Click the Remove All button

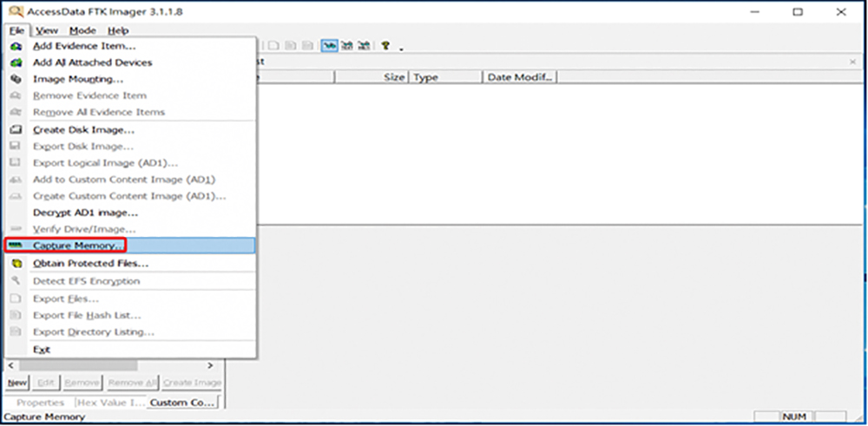tap(132, 383)
